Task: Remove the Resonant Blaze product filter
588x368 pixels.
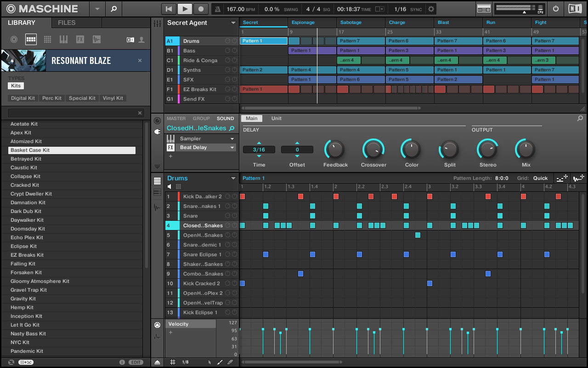Action: pyautogui.click(x=140, y=61)
